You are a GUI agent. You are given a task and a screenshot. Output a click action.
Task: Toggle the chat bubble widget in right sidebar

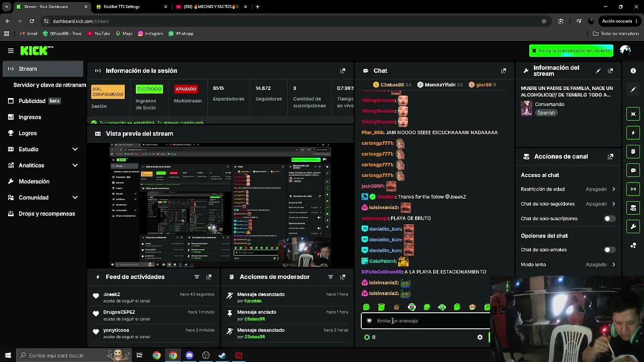[x=633, y=170]
